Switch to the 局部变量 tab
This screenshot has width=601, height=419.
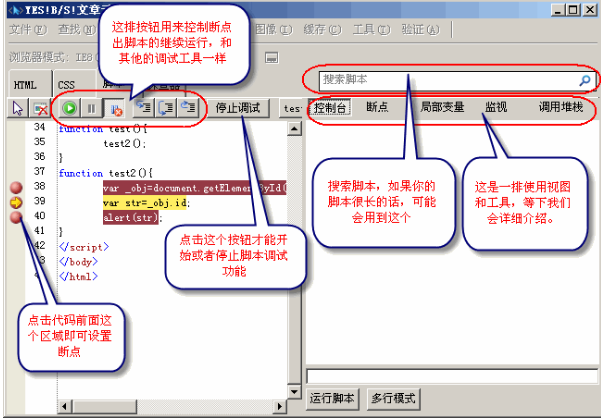pyautogui.click(x=442, y=107)
